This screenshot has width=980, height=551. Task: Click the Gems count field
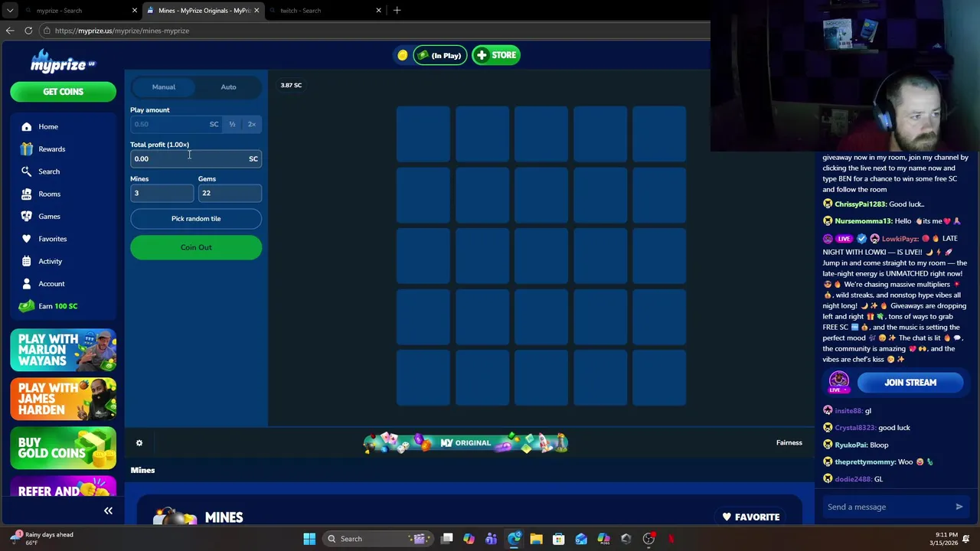tap(230, 193)
